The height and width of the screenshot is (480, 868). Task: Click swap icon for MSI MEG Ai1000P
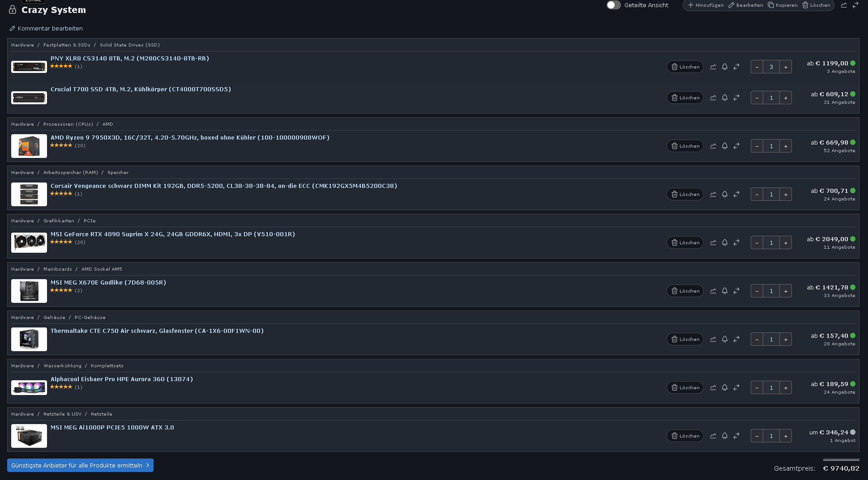pos(736,436)
